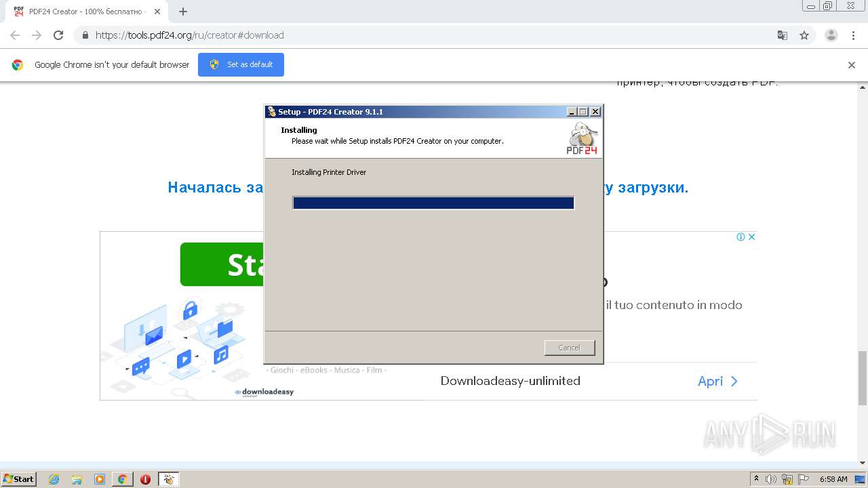The height and width of the screenshot is (488, 868).
Task: Click the taskbar clock 6:58 AM
Action: click(833, 479)
